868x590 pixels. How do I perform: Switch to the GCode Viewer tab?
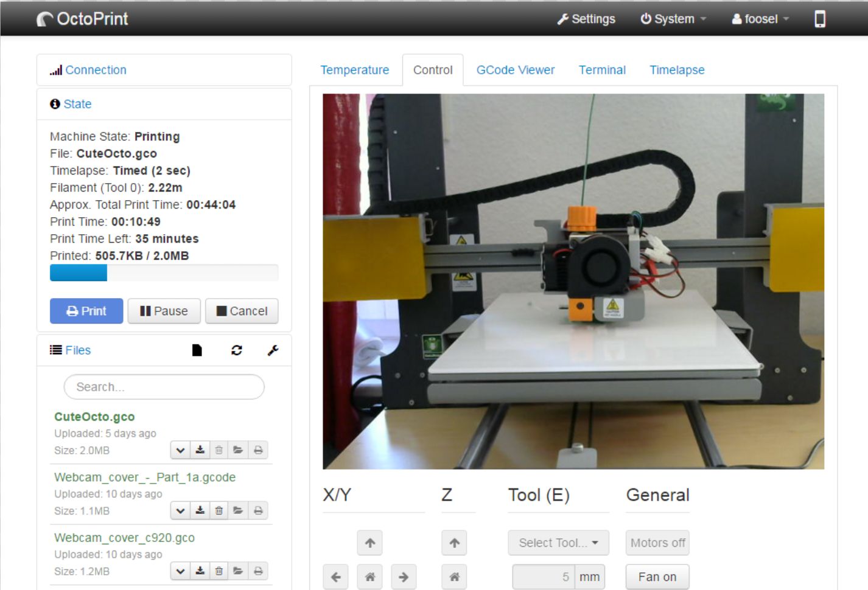coord(515,70)
